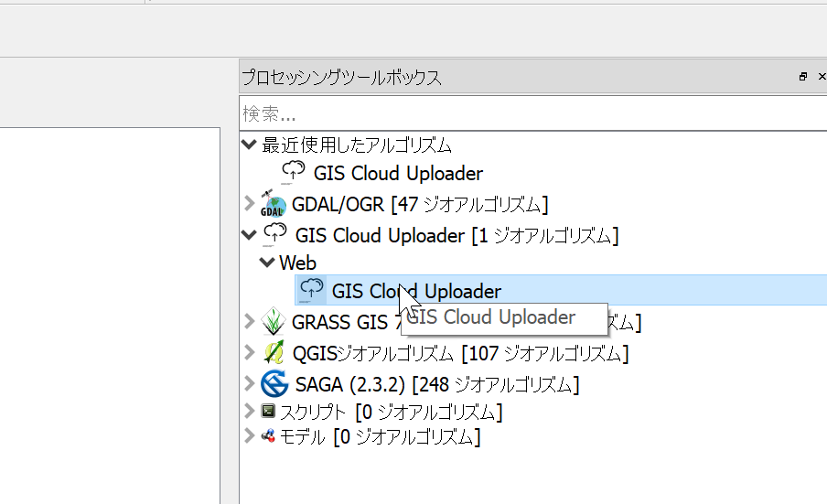Click the GRASS GIS grass icon
The image size is (827, 504).
coord(274,321)
